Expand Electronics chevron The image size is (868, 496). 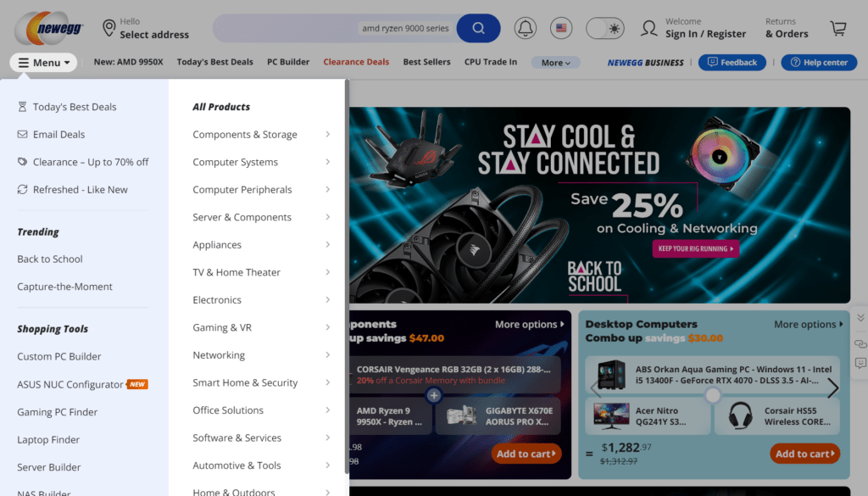pos(328,299)
